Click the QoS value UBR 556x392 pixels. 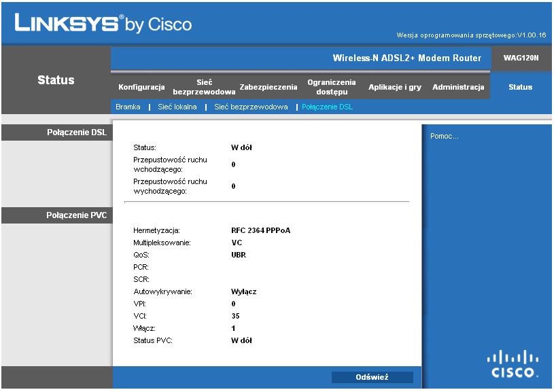(239, 255)
